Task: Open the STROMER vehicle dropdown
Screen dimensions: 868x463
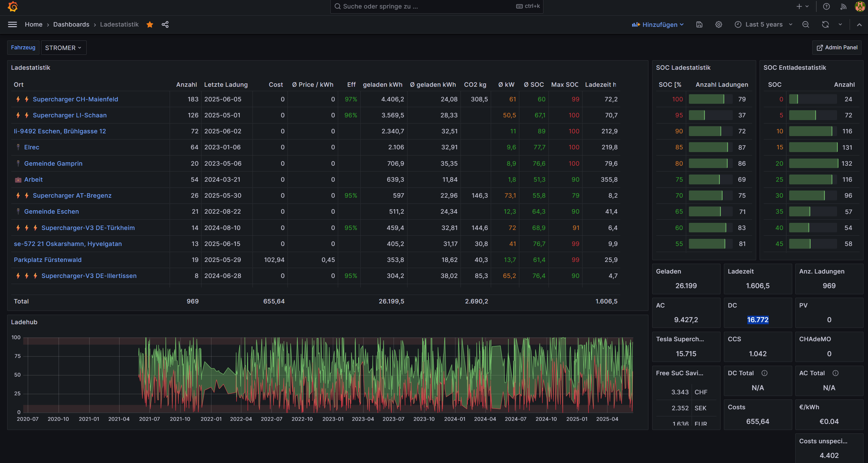Action: pyautogui.click(x=63, y=48)
